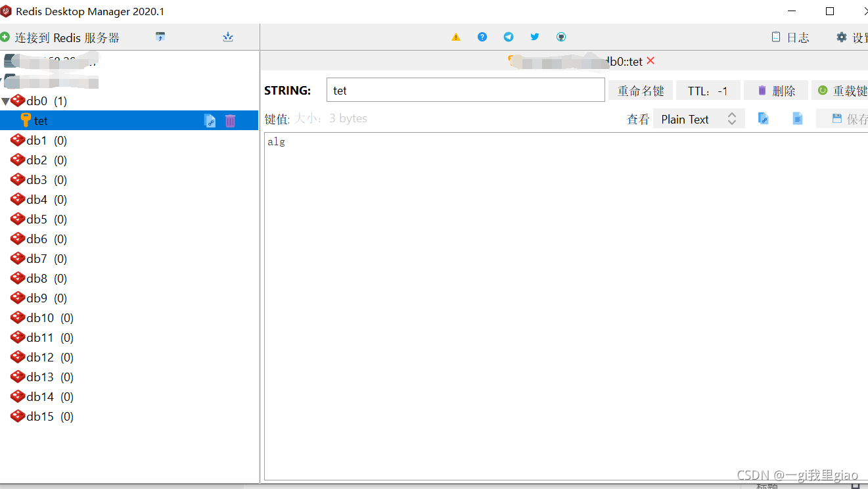Click the copy icon on the tet row
This screenshot has height=489, width=868.
click(210, 120)
